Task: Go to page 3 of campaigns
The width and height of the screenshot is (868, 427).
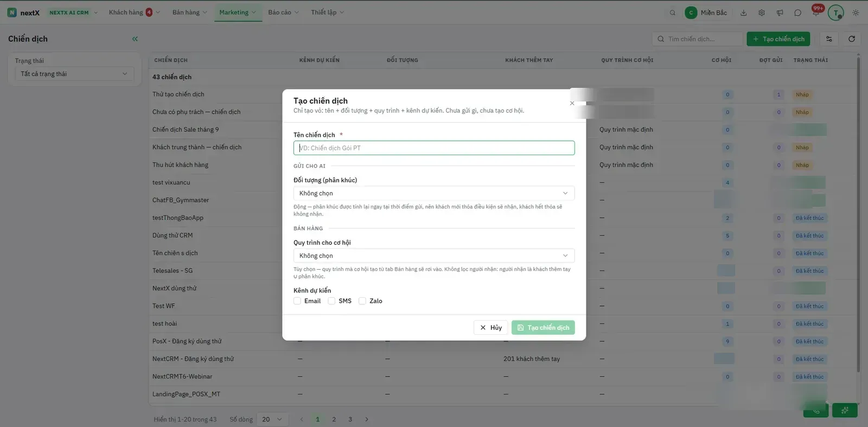Action: pos(350,419)
